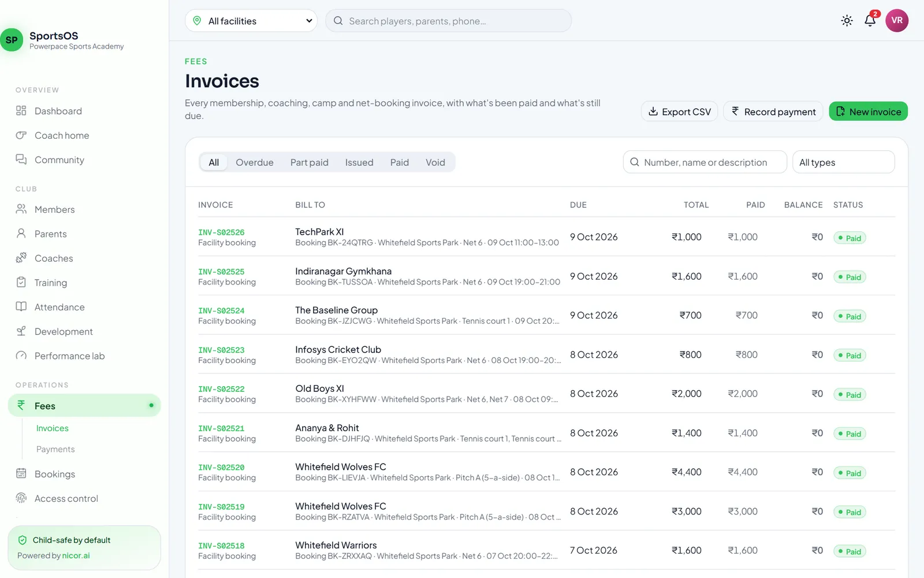Click The Baseline Group bill-to name
Image resolution: width=924 pixels, height=578 pixels.
click(x=336, y=310)
